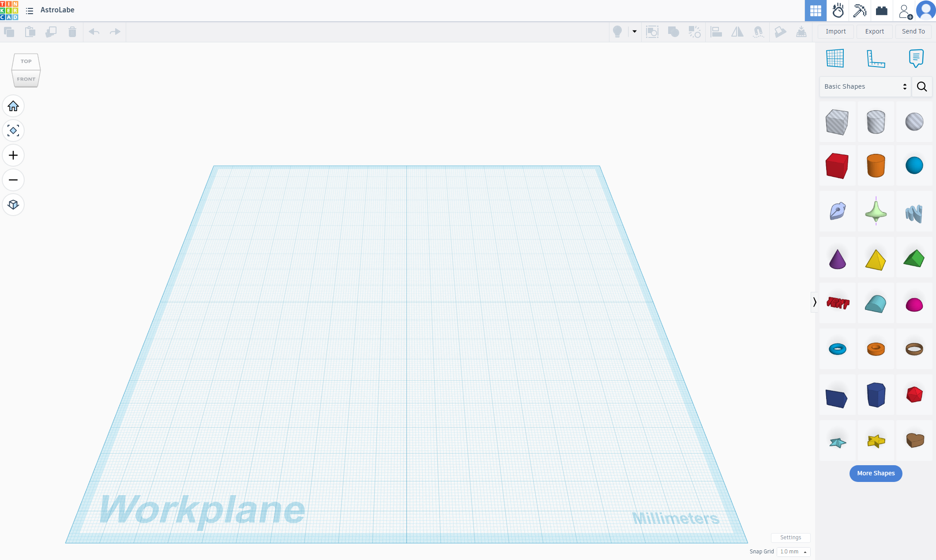Select the blue Torus shape
Viewport: 936px width, 560px height.
[x=838, y=349]
